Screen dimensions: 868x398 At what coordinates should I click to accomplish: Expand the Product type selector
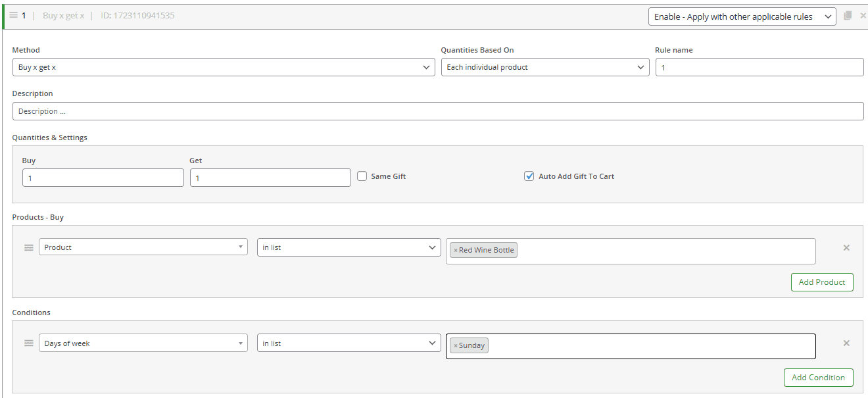click(143, 247)
